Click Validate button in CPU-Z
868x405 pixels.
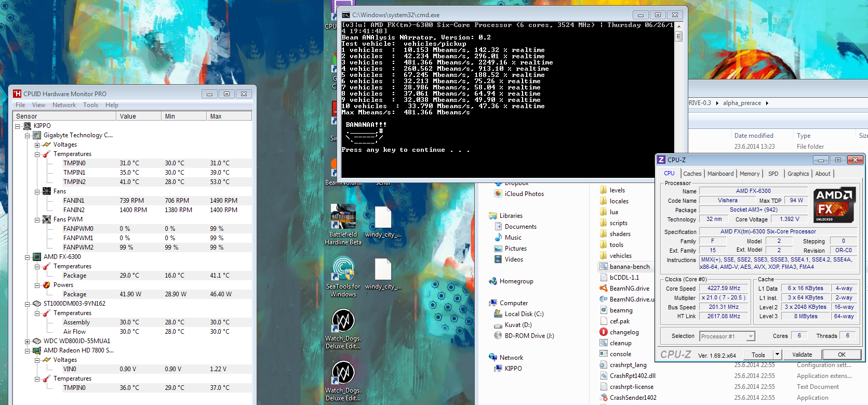(x=802, y=355)
